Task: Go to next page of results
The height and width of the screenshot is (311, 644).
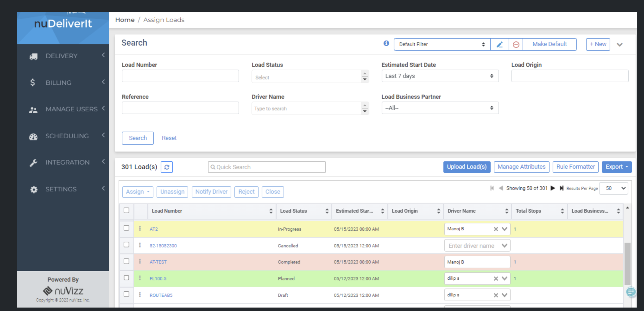Action: [x=553, y=188]
